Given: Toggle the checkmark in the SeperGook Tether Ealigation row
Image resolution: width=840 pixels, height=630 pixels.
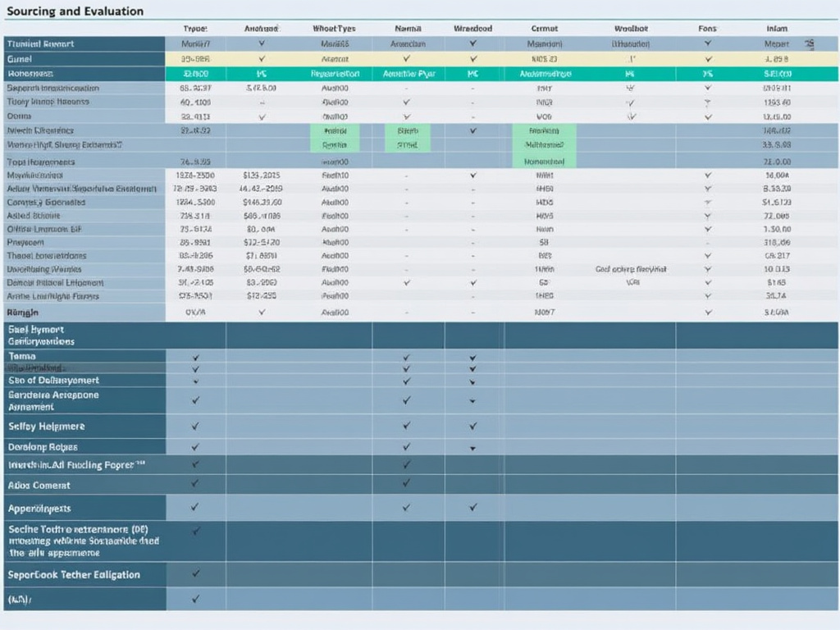Looking at the screenshot, I should click(x=195, y=574).
